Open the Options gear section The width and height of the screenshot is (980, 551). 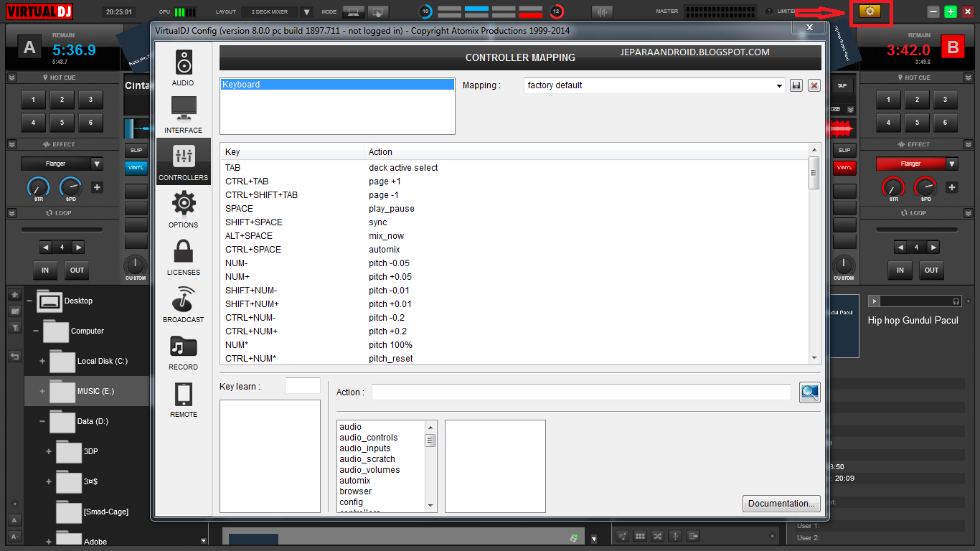tap(184, 209)
